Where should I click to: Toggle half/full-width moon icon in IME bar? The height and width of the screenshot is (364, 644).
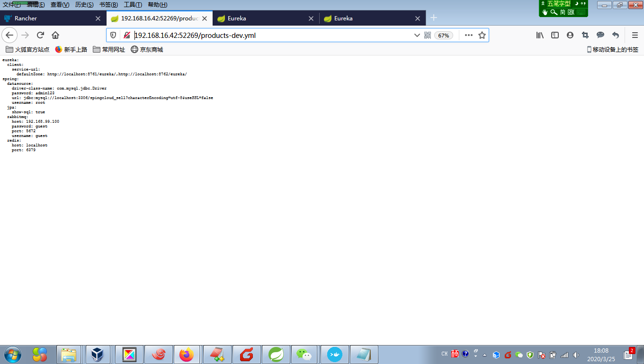576,4
